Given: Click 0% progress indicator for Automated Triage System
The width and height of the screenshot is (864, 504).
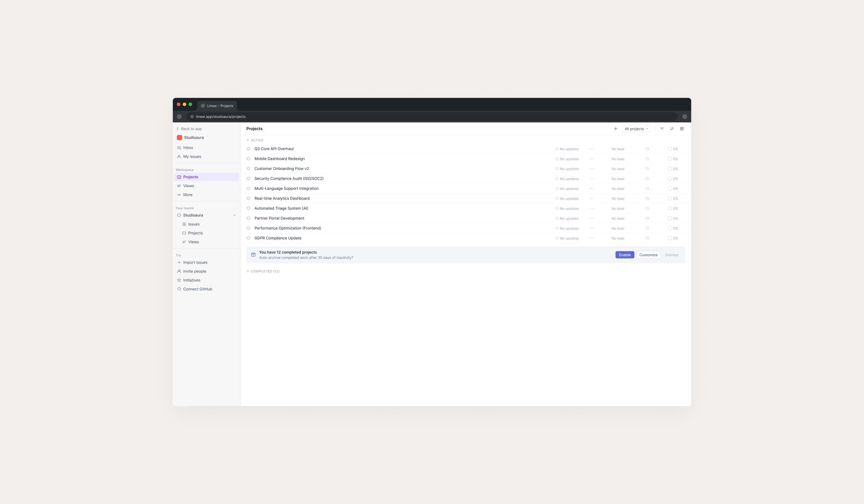Looking at the screenshot, I should point(673,208).
